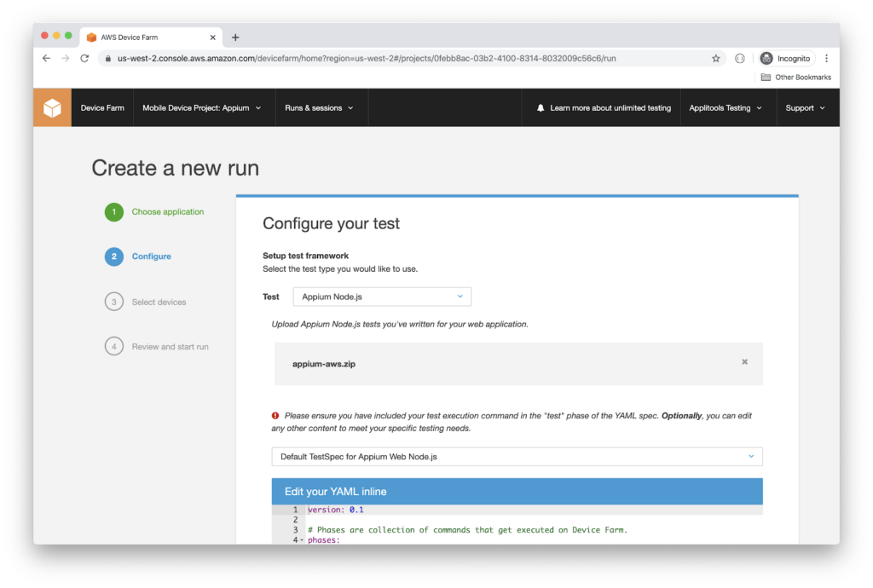873x588 pixels.
Task: Go back using the browser back arrow
Action: click(46, 59)
